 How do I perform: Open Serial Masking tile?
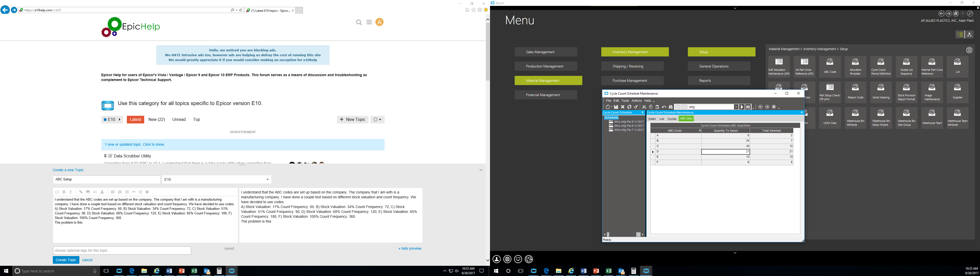(881, 92)
